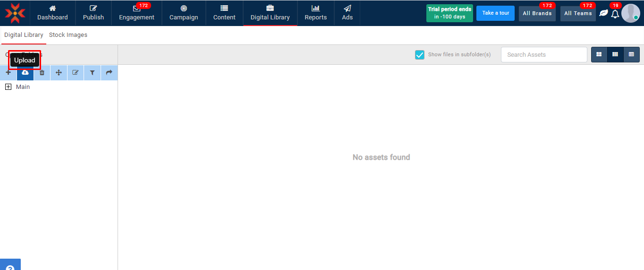Screen dimensions: 644x270
Task: Click the edit pencil icon in folder toolbar
Action: (76, 73)
